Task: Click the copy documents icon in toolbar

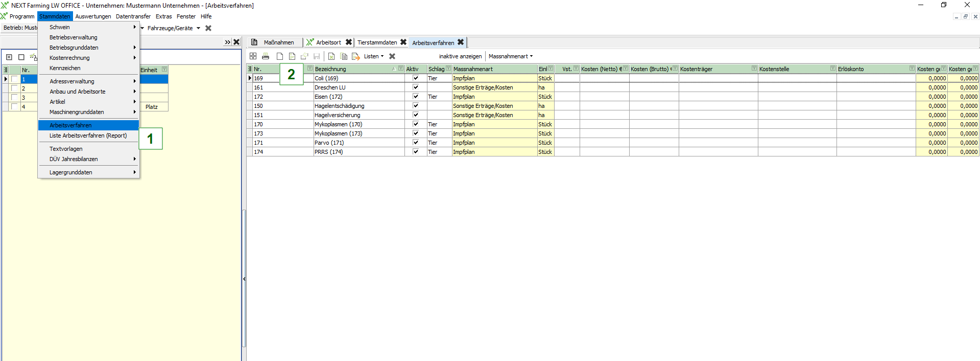Action: 344,56
